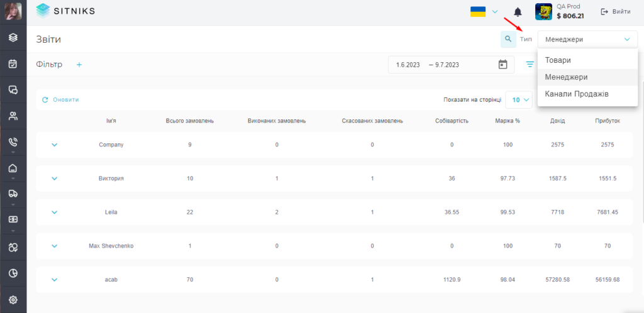The height and width of the screenshot is (313, 644).
Task: Open the user avatar at sidebar top
Action: coord(13,11)
